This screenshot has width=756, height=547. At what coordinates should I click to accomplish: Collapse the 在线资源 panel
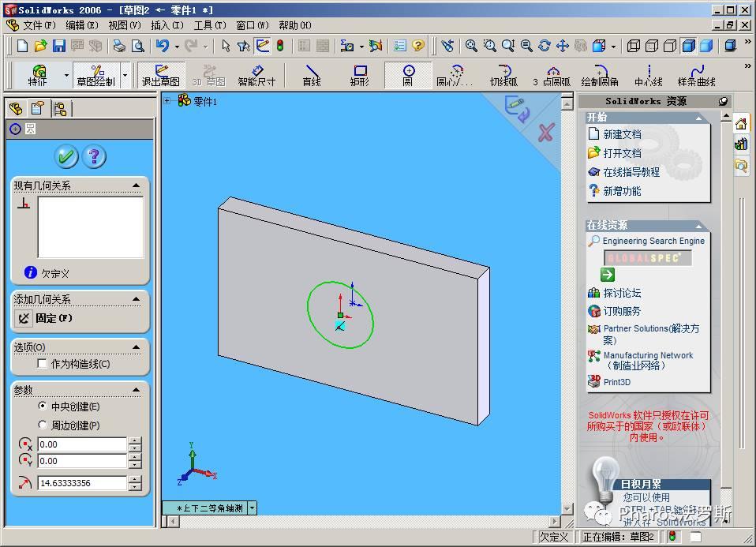[x=698, y=226]
